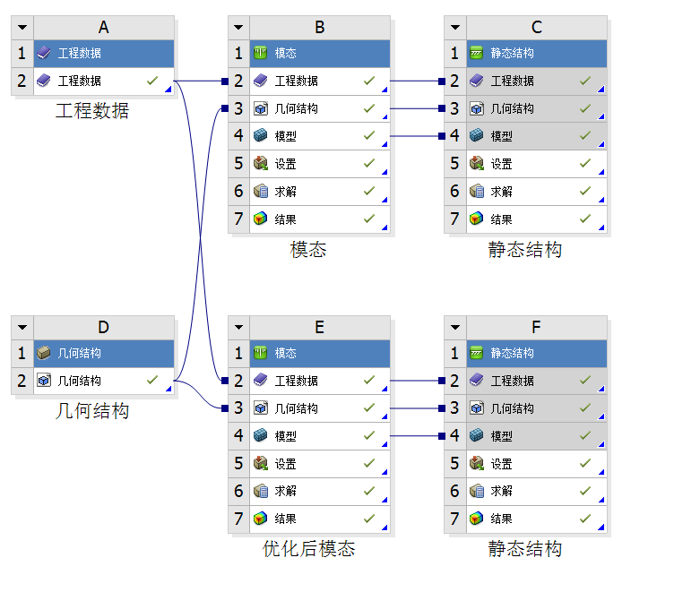Click the checkmark beside D's 几何结构 cell

[x=152, y=381]
